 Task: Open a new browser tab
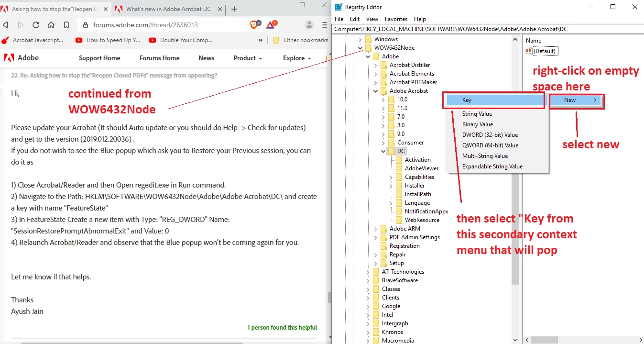tap(234, 9)
